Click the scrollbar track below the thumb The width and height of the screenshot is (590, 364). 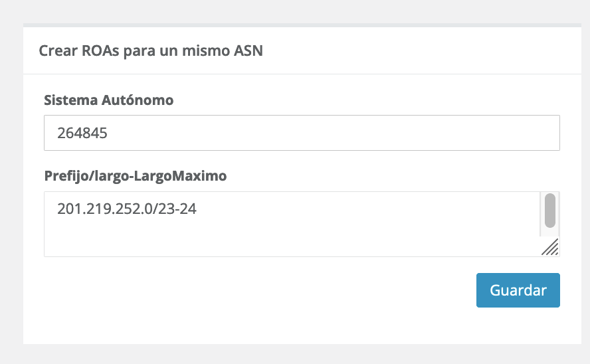(x=550, y=232)
